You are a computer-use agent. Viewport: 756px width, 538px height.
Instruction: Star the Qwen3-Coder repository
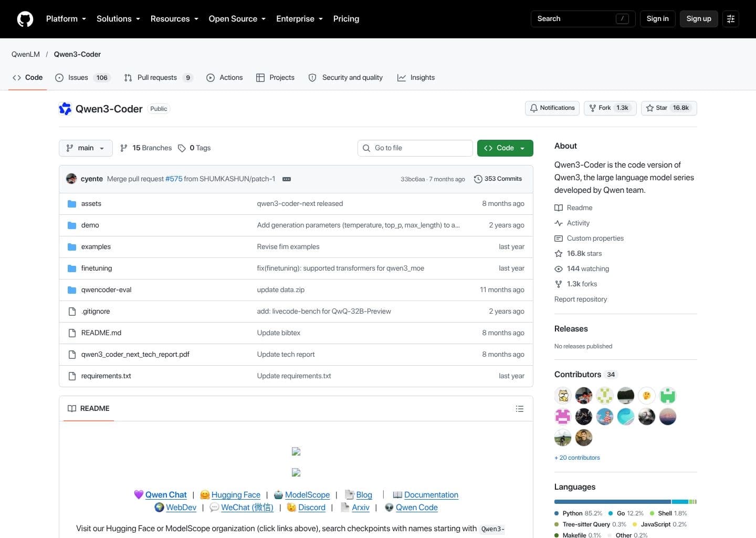pyautogui.click(x=669, y=108)
